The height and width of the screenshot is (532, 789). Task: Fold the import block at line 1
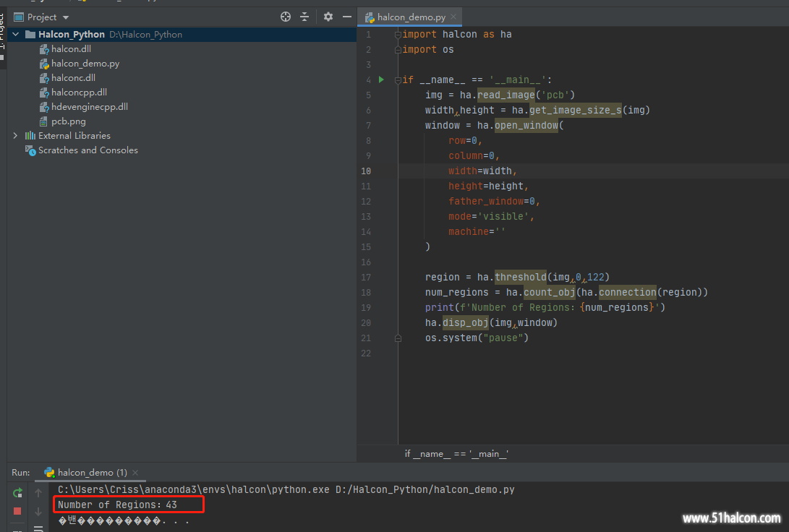pyautogui.click(x=398, y=35)
